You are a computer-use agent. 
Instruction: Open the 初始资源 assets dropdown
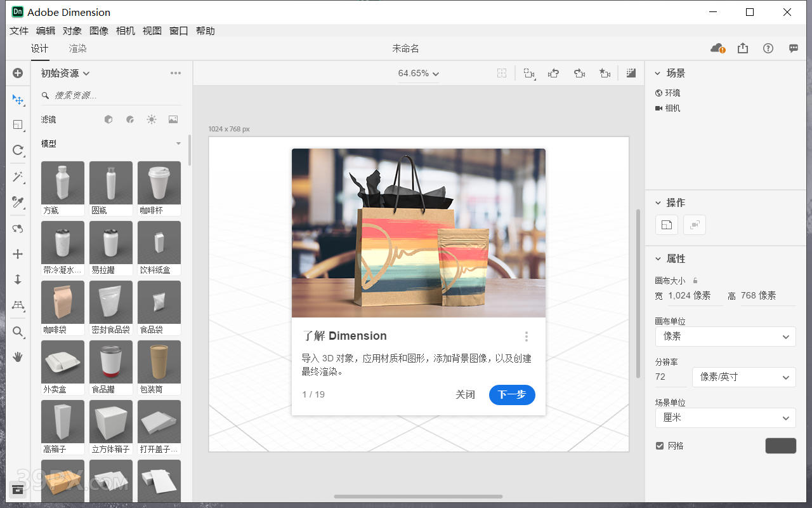click(x=65, y=73)
